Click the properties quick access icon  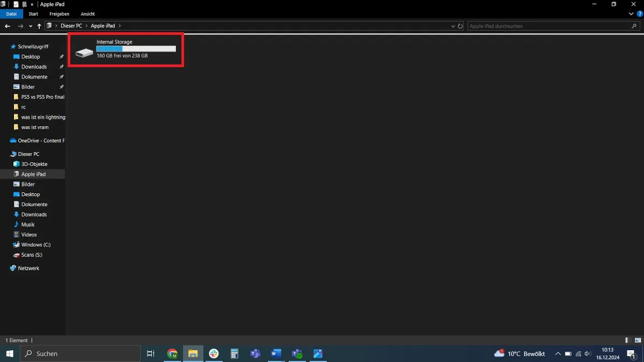(x=16, y=4)
